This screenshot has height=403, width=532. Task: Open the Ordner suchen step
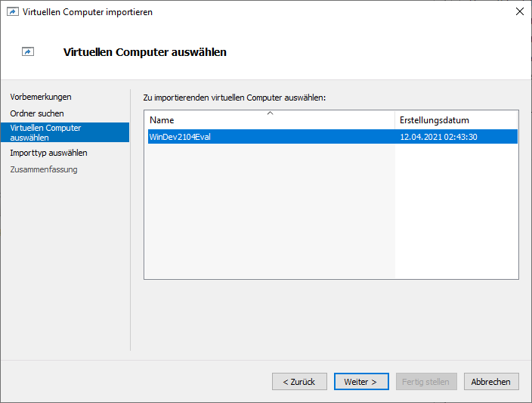click(x=37, y=113)
